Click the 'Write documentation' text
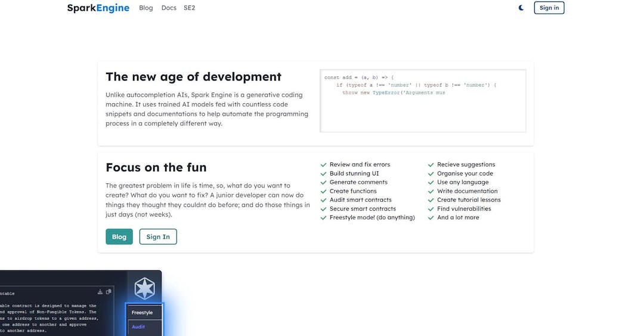Viewport: 644px width, 336px height. click(x=467, y=191)
